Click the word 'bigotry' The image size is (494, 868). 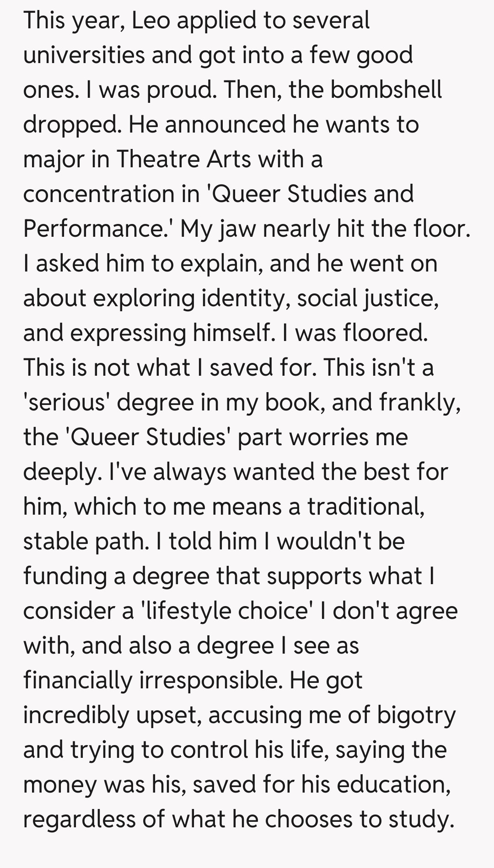coord(416,715)
